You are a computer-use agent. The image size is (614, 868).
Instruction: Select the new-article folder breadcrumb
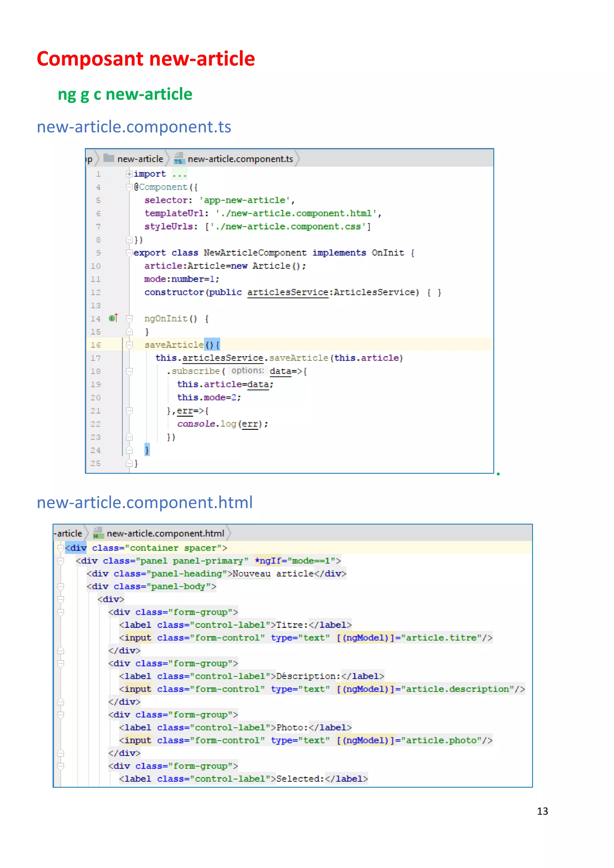(140, 159)
